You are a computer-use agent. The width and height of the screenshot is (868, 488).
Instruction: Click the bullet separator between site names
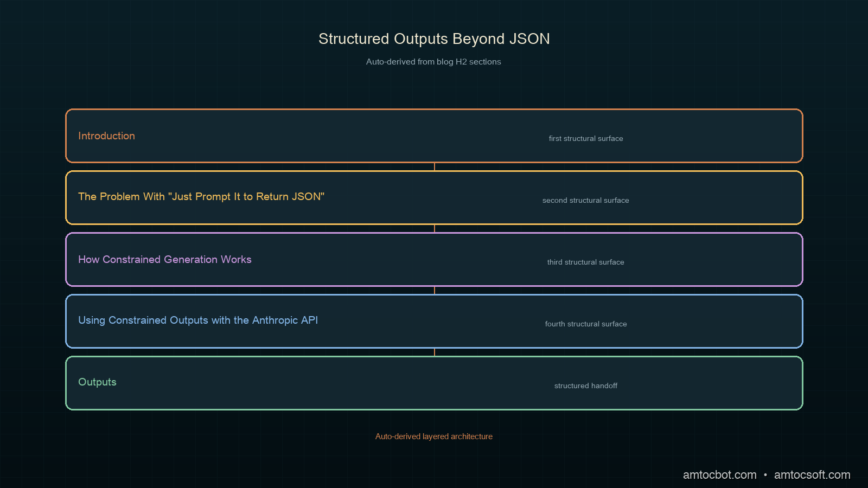pyautogui.click(x=765, y=475)
